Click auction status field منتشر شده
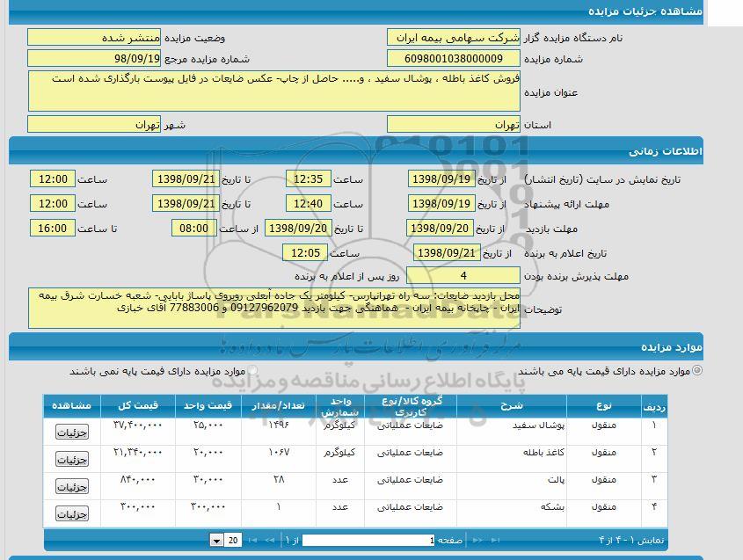 pos(94,38)
